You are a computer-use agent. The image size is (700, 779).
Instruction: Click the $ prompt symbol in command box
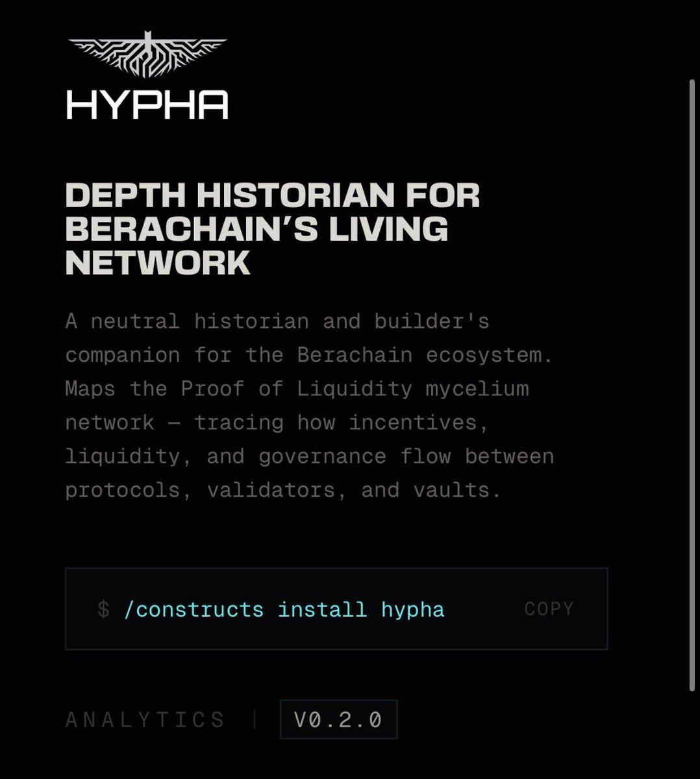click(x=103, y=610)
